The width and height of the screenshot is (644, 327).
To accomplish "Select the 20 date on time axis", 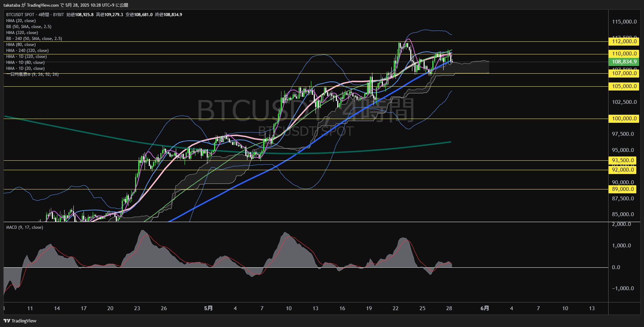I will (110, 308).
